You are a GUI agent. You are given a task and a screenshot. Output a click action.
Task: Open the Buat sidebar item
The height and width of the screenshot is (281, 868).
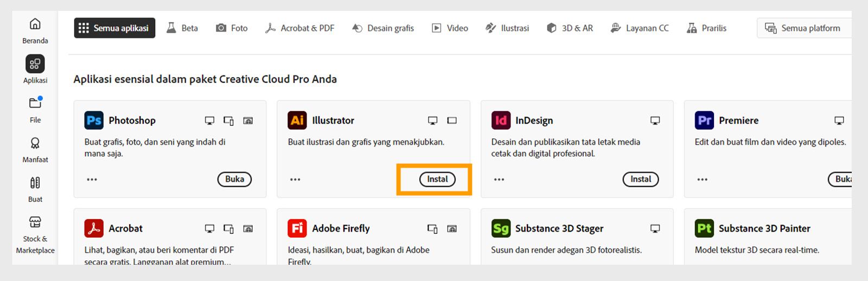35,189
